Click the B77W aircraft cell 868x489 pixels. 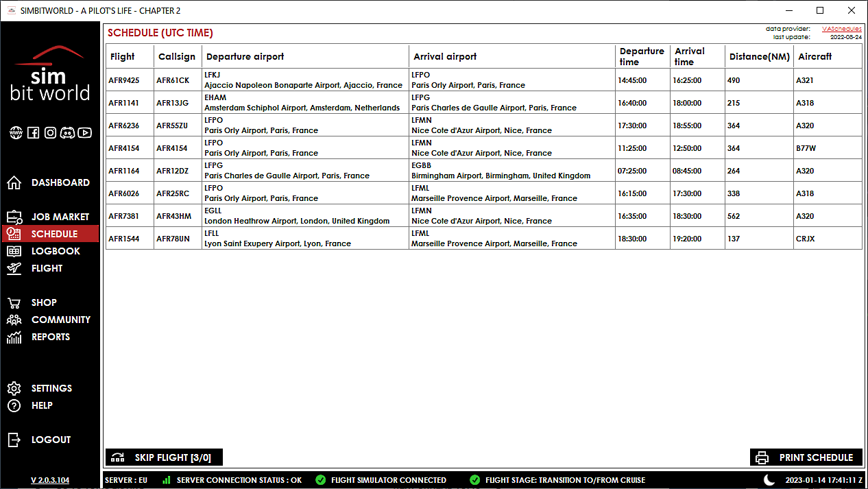(828, 148)
